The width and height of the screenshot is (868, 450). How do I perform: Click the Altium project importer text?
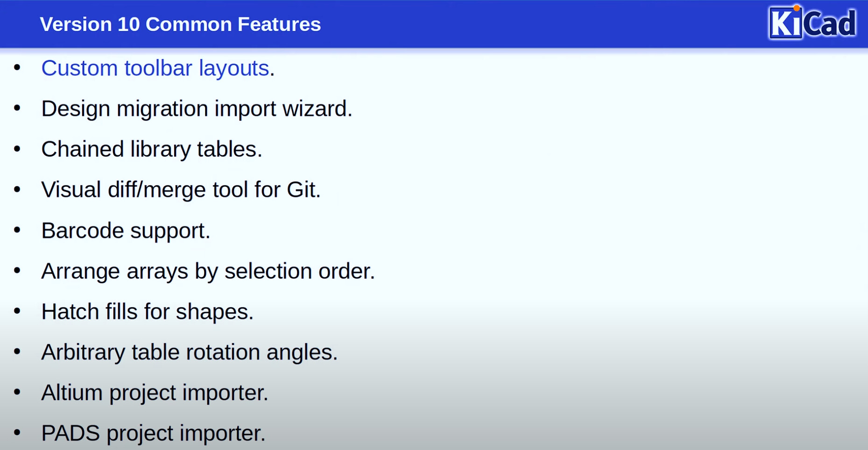pyautogui.click(x=155, y=393)
